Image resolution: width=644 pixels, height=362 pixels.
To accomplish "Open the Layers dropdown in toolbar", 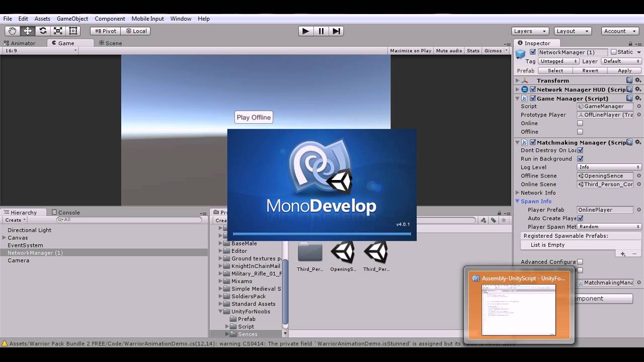I will pos(530,31).
